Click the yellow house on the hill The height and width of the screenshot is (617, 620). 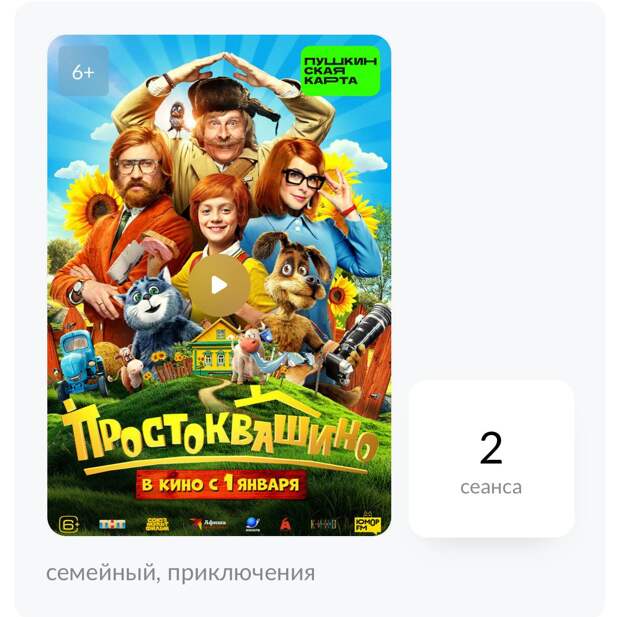coord(214,347)
